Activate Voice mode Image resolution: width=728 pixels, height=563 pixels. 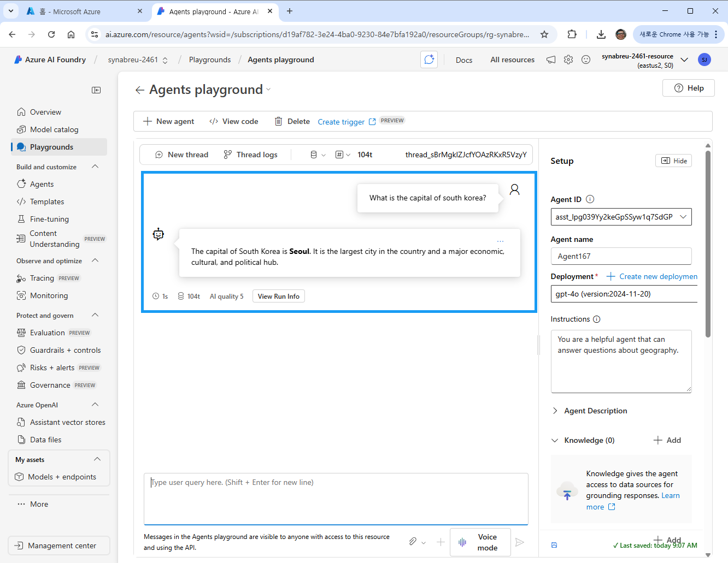click(480, 542)
